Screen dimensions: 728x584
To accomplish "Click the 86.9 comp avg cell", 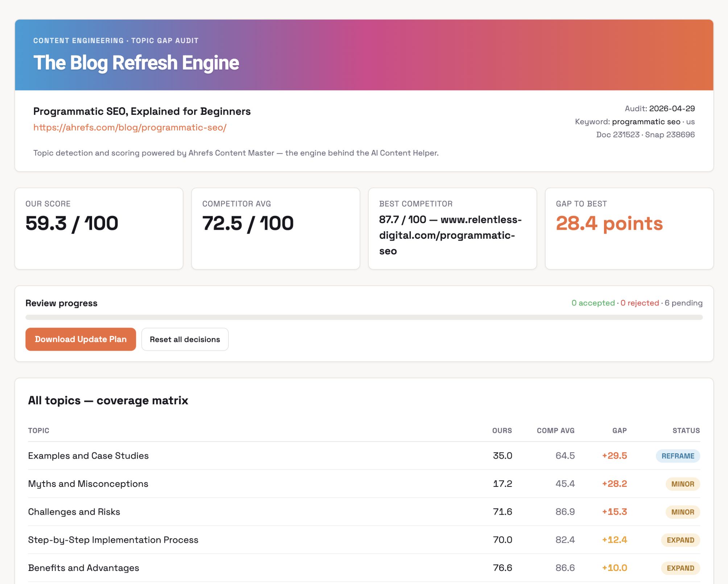I will [565, 512].
